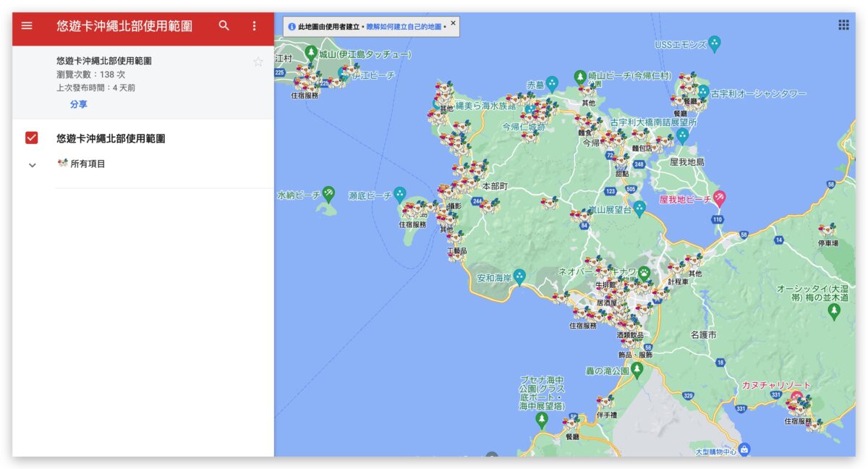Click the USSエモンズ teal marker
Viewport: 868px width, 469px height.
(715, 43)
